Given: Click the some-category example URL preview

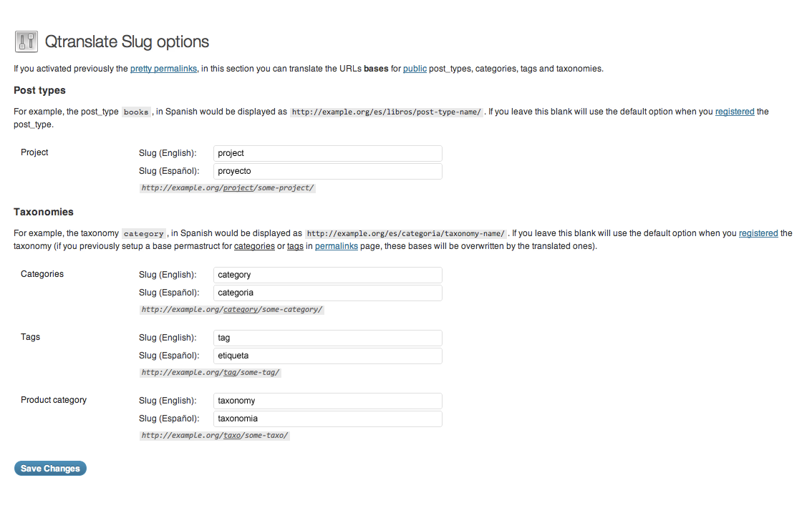Looking at the screenshot, I should 231,309.
